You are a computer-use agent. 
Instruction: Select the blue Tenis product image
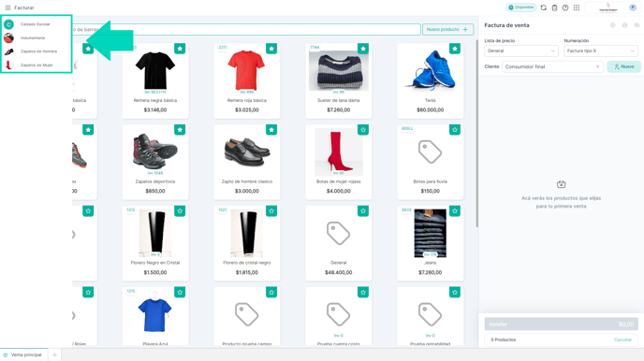[430, 70]
